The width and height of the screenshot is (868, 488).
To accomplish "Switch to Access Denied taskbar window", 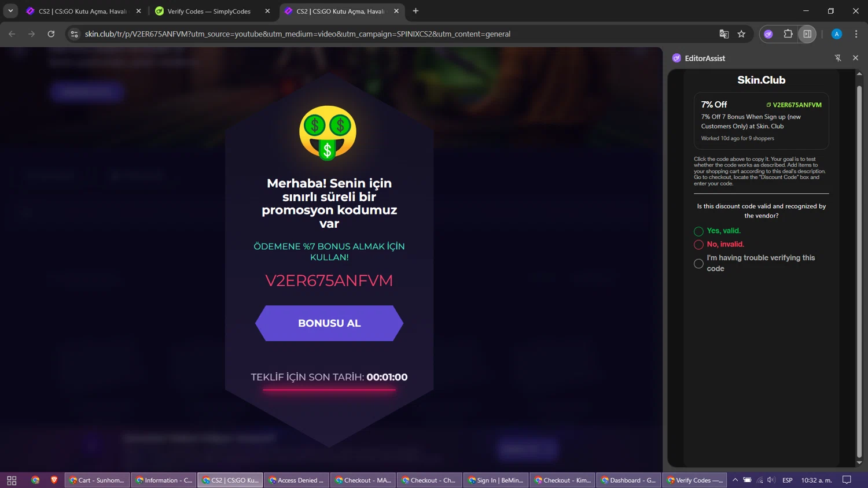I will (296, 480).
